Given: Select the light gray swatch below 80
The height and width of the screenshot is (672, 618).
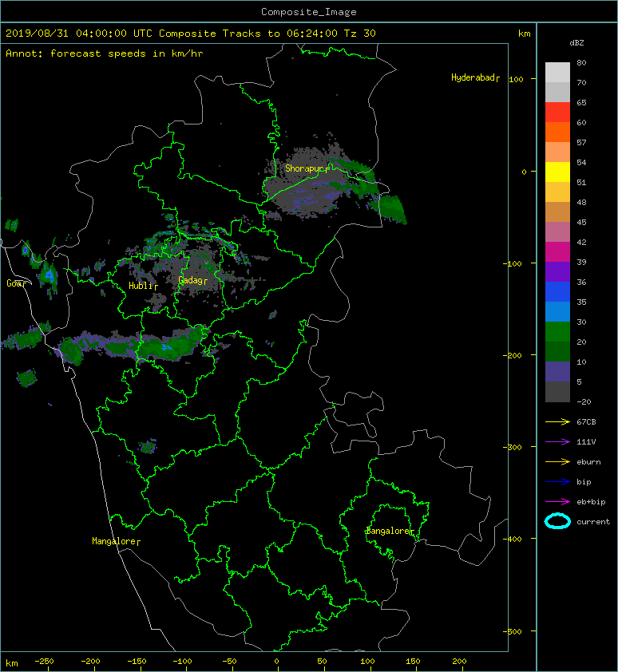Looking at the screenshot, I should coord(557,73).
